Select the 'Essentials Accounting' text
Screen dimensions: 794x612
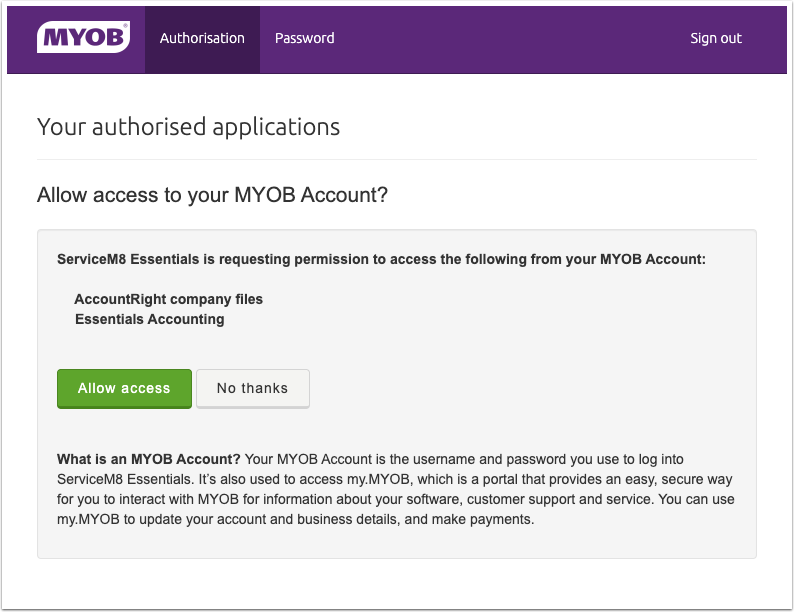tap(149, 319)
